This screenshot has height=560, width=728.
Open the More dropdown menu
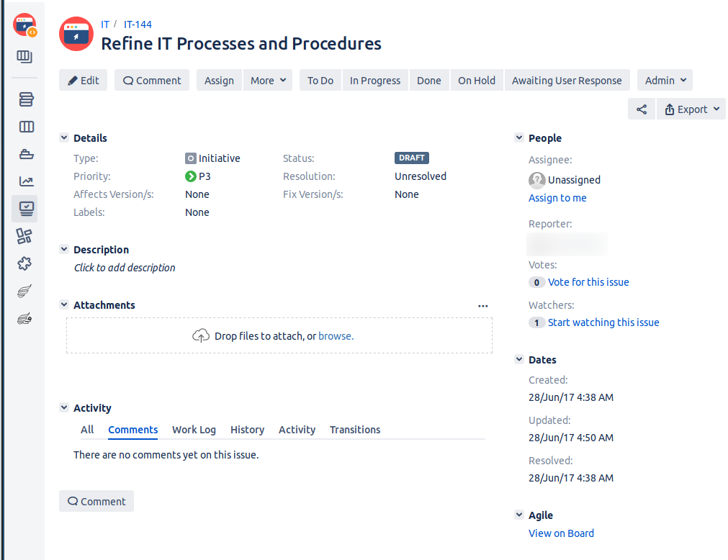(x=269, y=81)
